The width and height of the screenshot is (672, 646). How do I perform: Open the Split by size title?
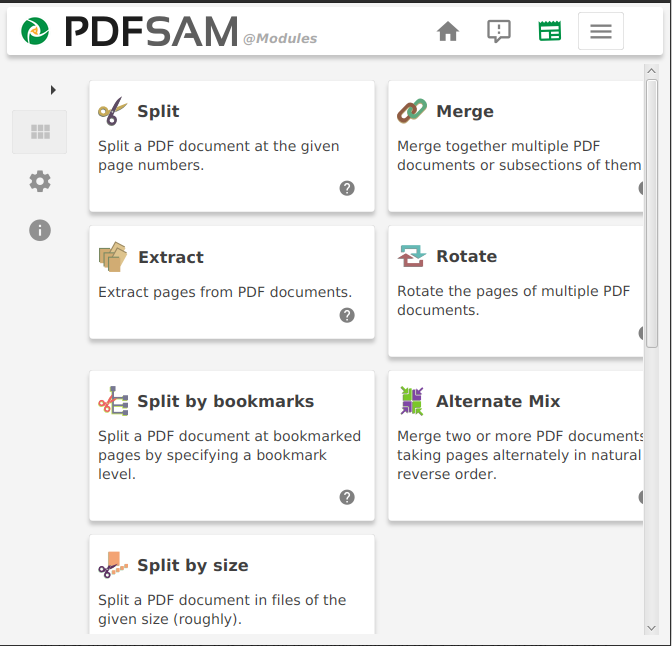(193, 565)
